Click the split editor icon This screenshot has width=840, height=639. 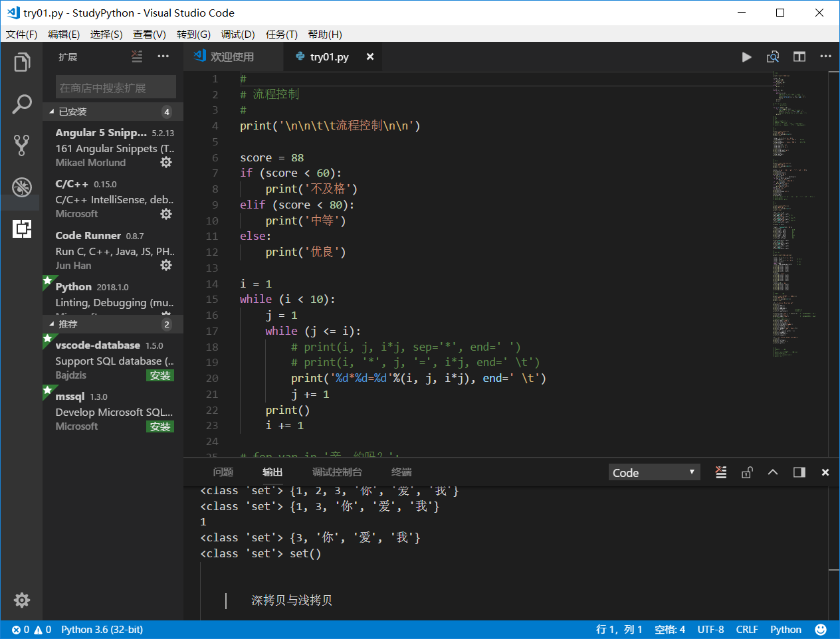(x=799, y=57)
